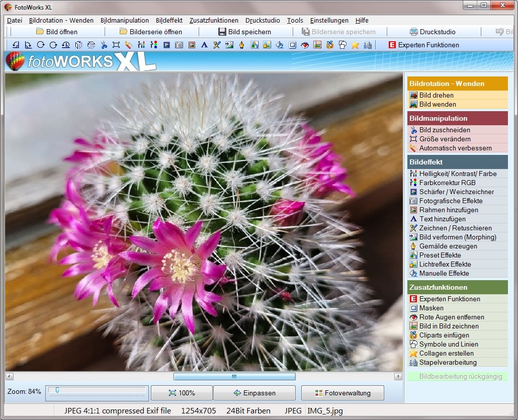Open the Hilfe menu
This screenshot has height=420, width=518.
pyautogui.click(x=362, y=21)
